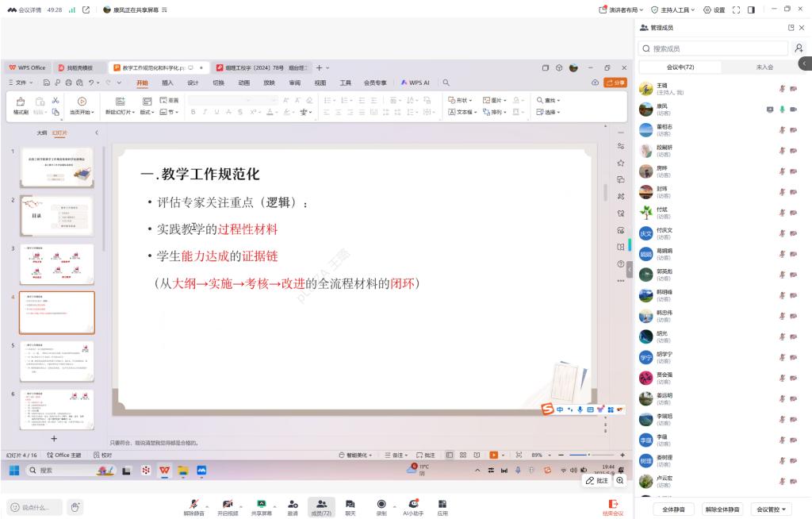Image resolution: width=812 pixels, height=519 pixels.
Task: Open the Apps icon in meeting toolbar
Action: click(442, 505)
